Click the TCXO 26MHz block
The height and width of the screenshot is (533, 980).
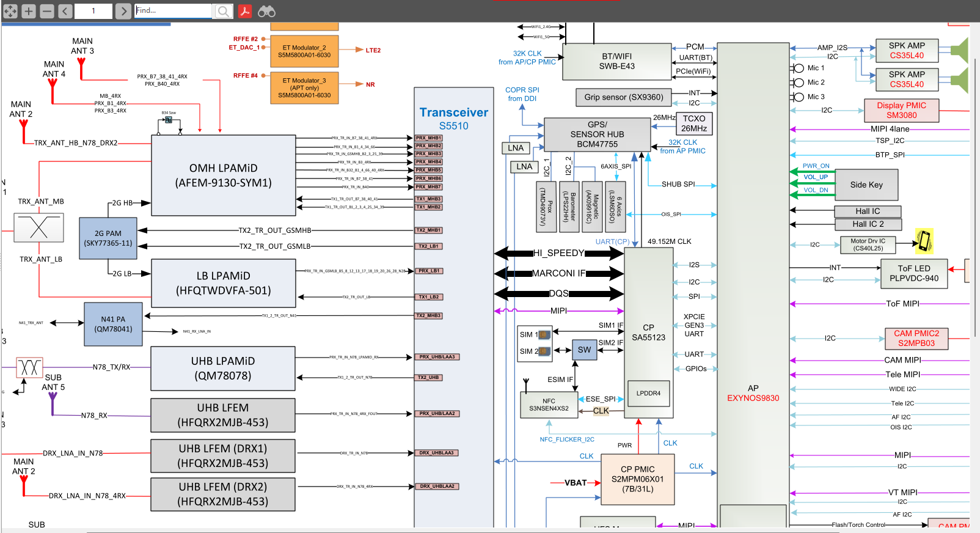694,123
